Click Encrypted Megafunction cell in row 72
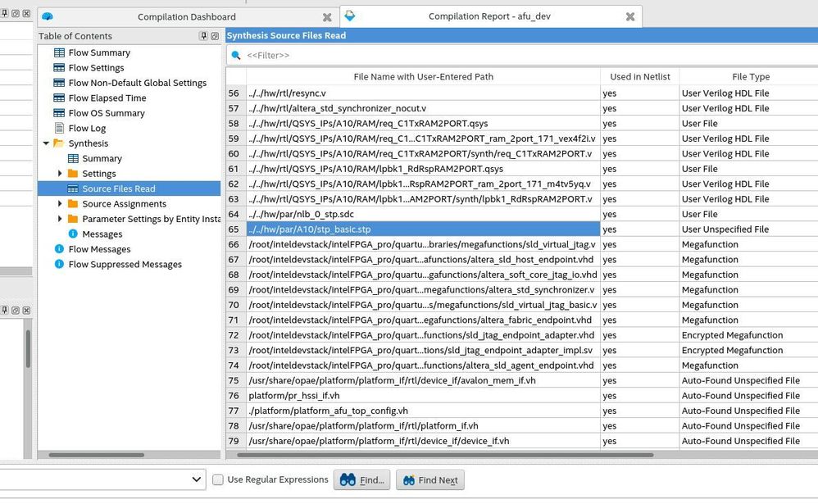This screenshot has height=504, width=818. [x=748, y=335]
